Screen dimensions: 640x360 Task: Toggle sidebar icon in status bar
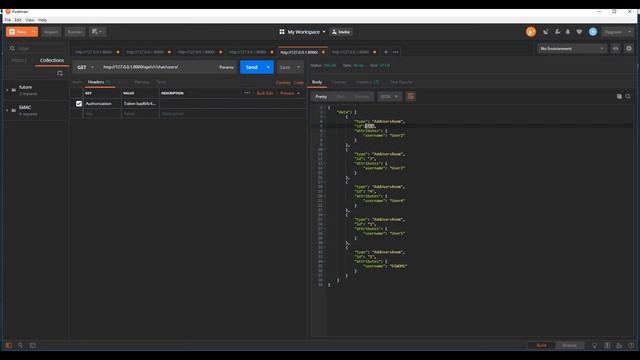(x=9, y=345)
